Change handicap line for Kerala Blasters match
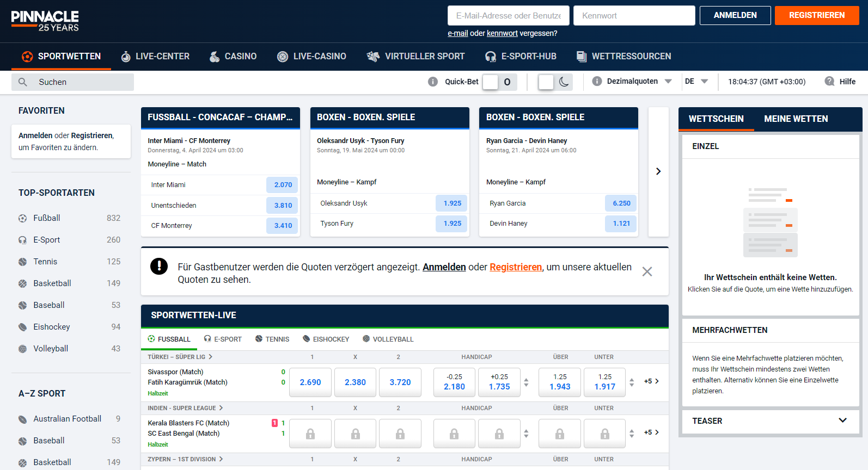The width and height of the screenshot is (868, 470). (526, 434)
